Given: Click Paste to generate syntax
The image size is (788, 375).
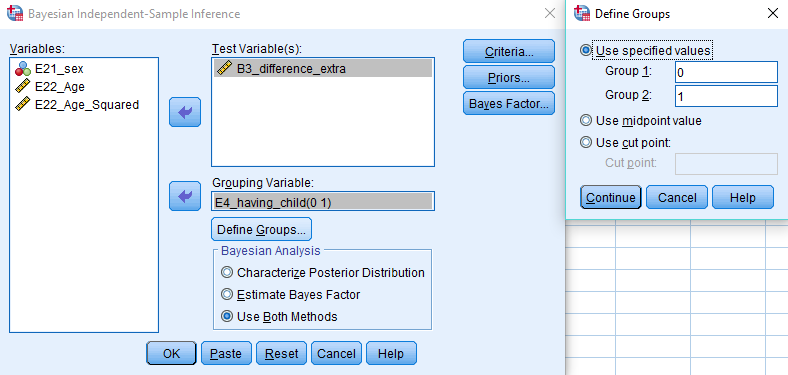Looking at the screenshot, I should [226, 353].
